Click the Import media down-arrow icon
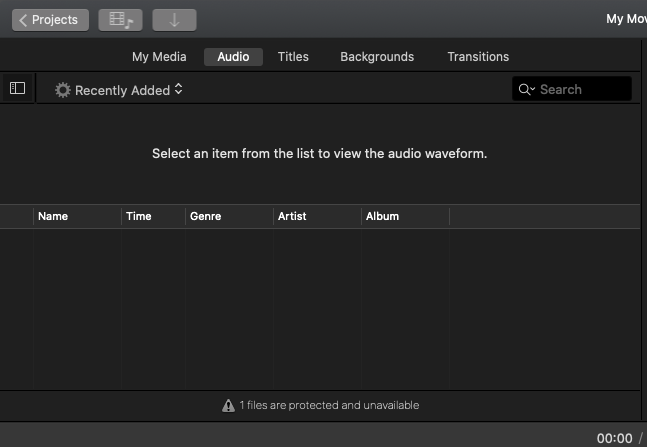This screenshot has height=447, width=647. coord(174,20)
